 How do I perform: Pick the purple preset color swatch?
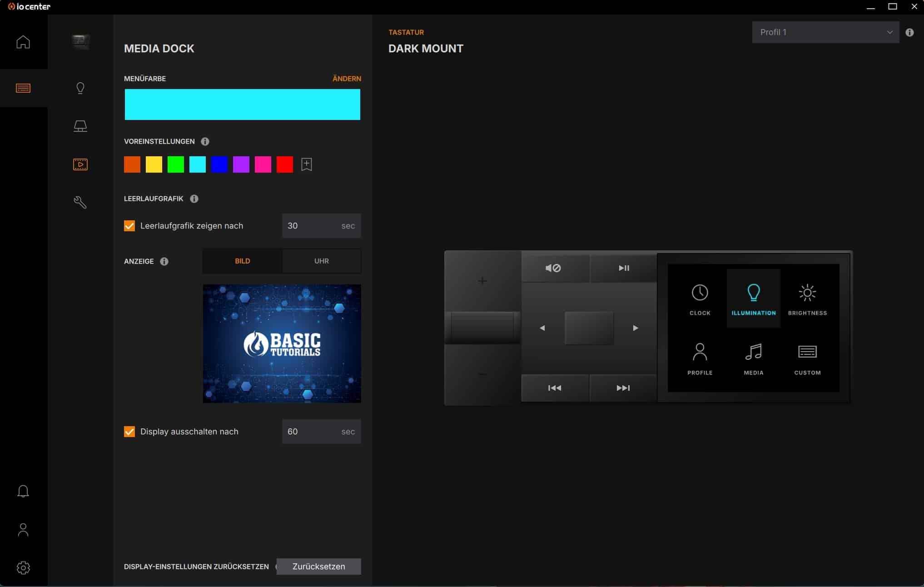[241, 164]
